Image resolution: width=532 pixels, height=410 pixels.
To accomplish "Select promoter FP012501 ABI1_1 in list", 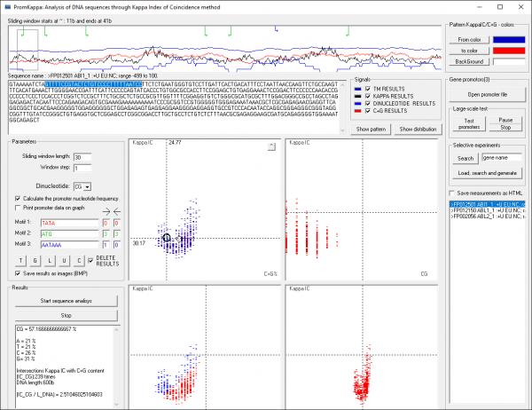I will 487,204.
